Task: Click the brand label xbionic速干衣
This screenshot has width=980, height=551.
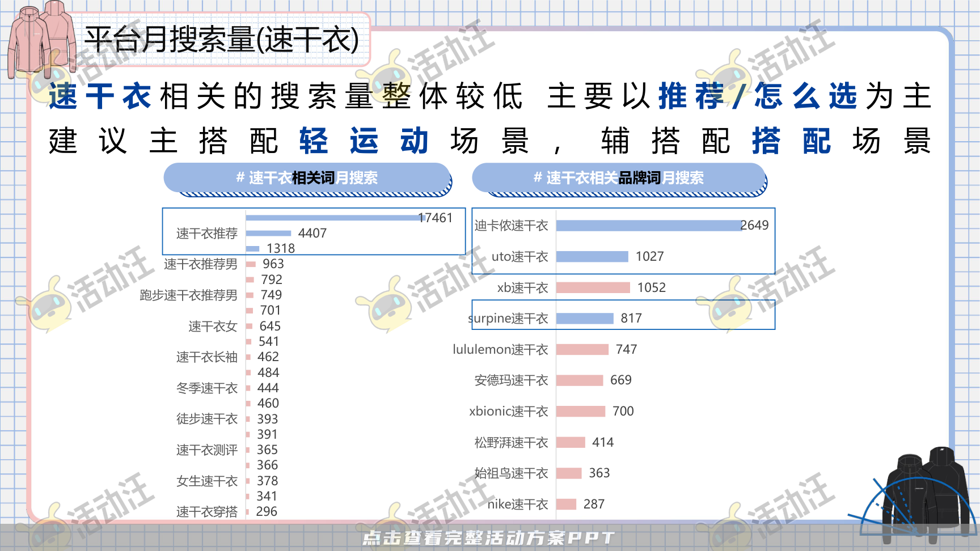Action: coord(509,412)
